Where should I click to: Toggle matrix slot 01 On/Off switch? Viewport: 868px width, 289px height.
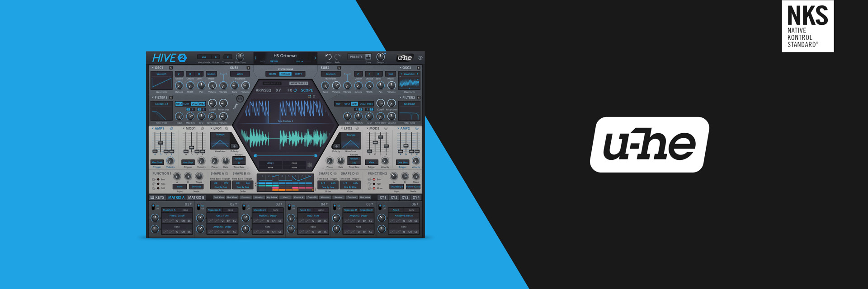coord(153,207)
